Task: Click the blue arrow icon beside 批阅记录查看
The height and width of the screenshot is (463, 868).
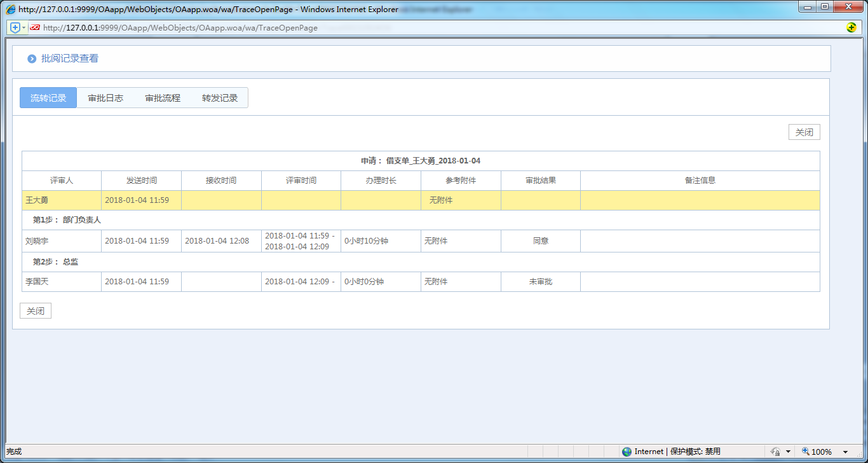Action: point(32,59)
